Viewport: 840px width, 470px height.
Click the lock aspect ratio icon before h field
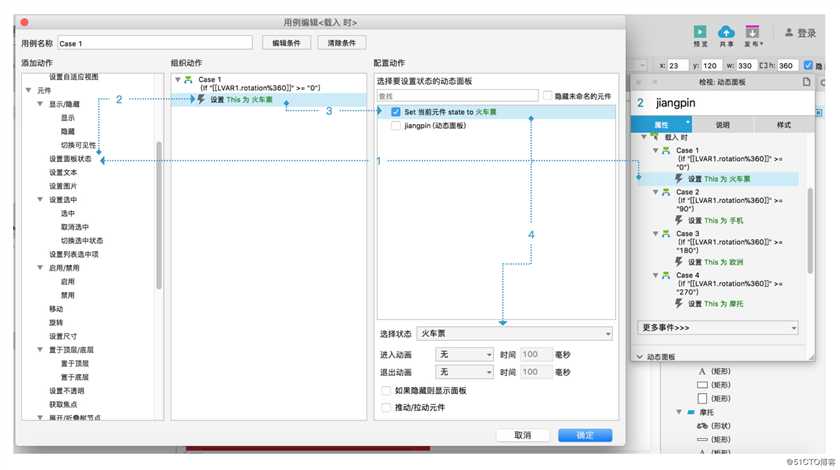(763, 65)
